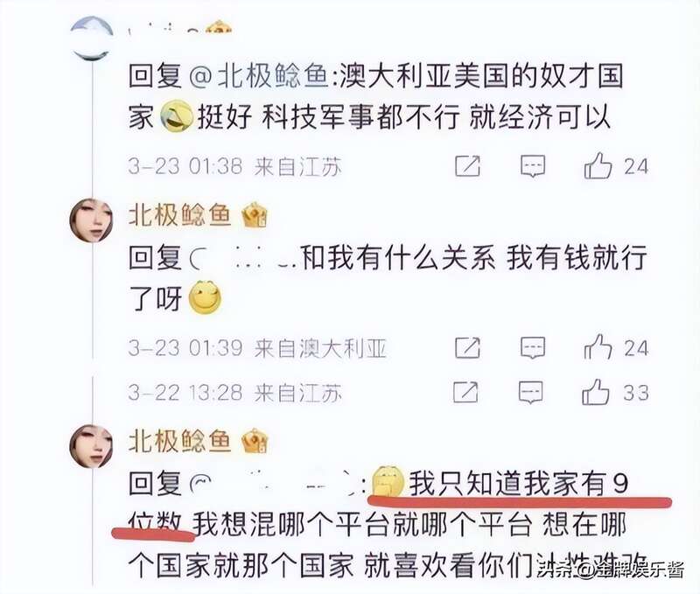Like the 3-22 13:28 comment
This screenshot has width=700, height=594.
point(596,392)
